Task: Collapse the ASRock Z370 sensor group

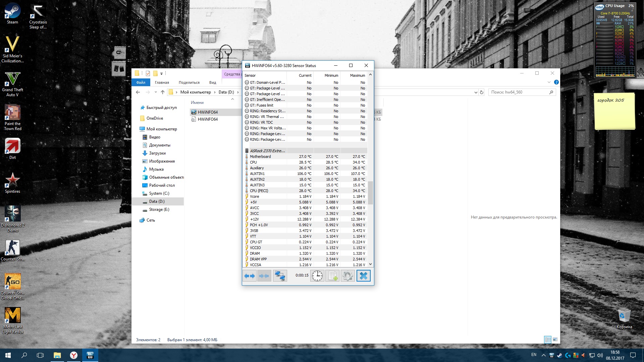Action: tap(267, 151)
